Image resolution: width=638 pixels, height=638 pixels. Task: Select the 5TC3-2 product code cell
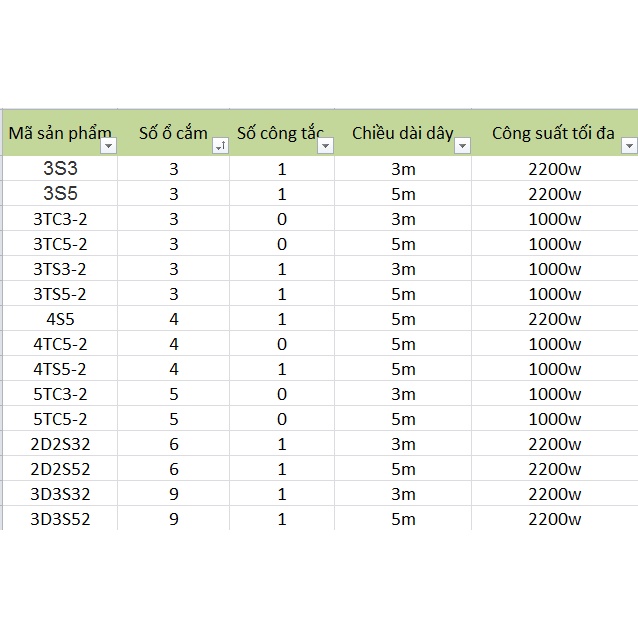(60, 394)
